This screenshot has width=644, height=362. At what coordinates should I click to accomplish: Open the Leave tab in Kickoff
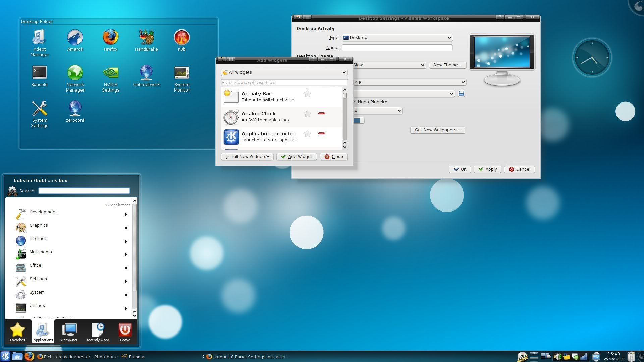[125, 331]
